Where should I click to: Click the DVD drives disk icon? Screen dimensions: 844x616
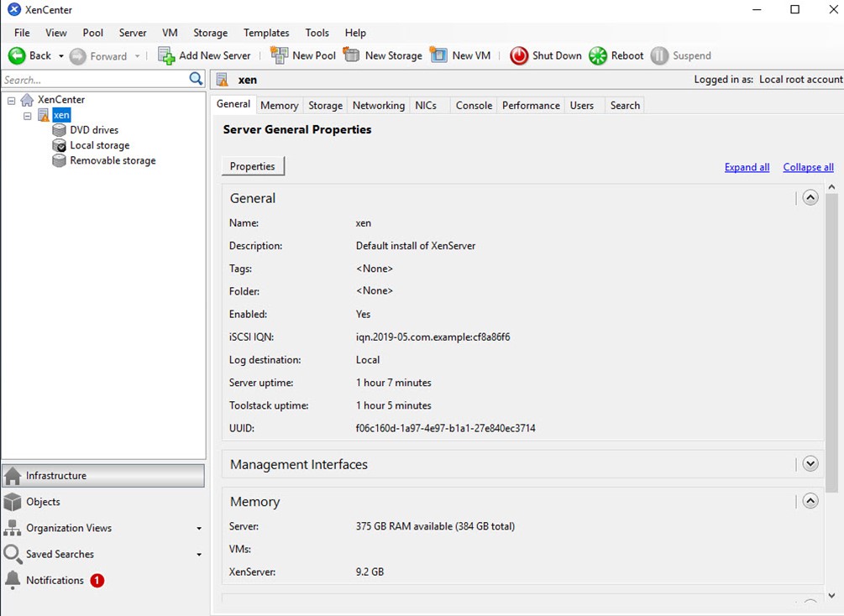pyautogui.click(x=60, y=130)
